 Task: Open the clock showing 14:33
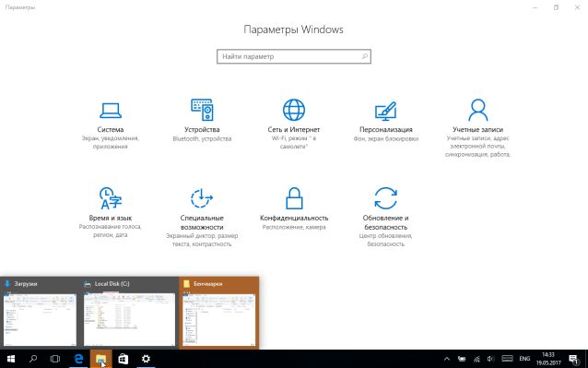[x=547, y=359]
